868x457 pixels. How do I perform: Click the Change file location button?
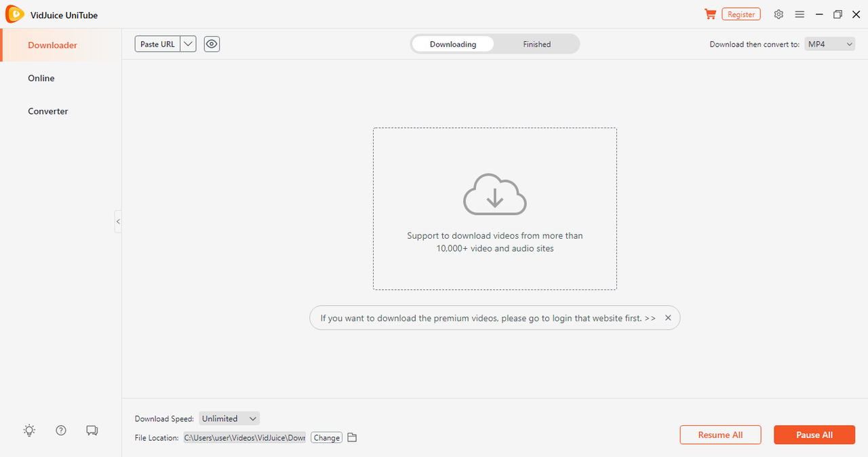pyautogui.click(x=326, y=437)
